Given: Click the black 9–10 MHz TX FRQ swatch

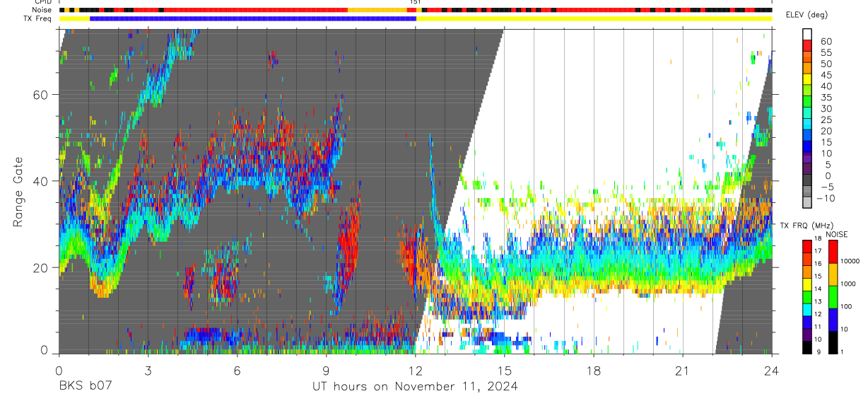Looking at the screenshot, I should tap(807, 347).
